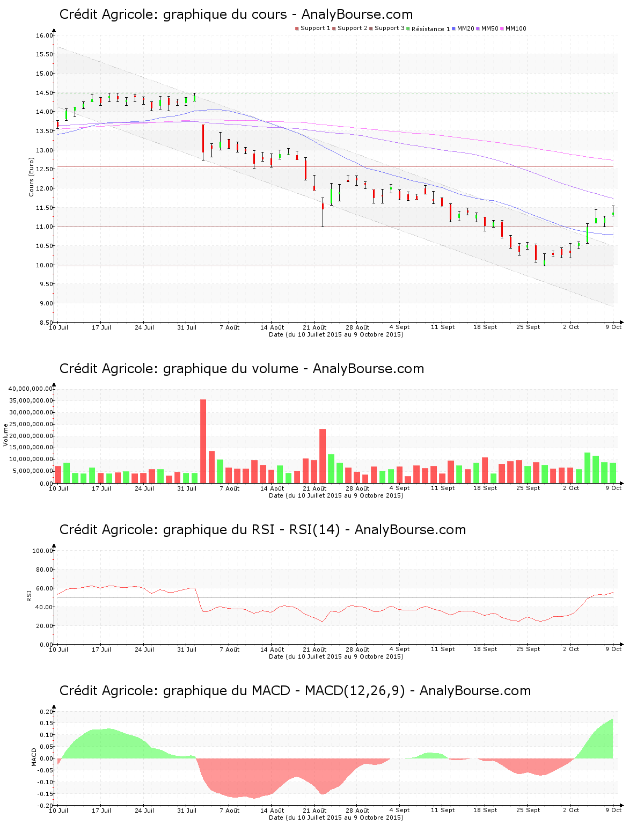Click the purple MM50 legend square

click(478, 28)
